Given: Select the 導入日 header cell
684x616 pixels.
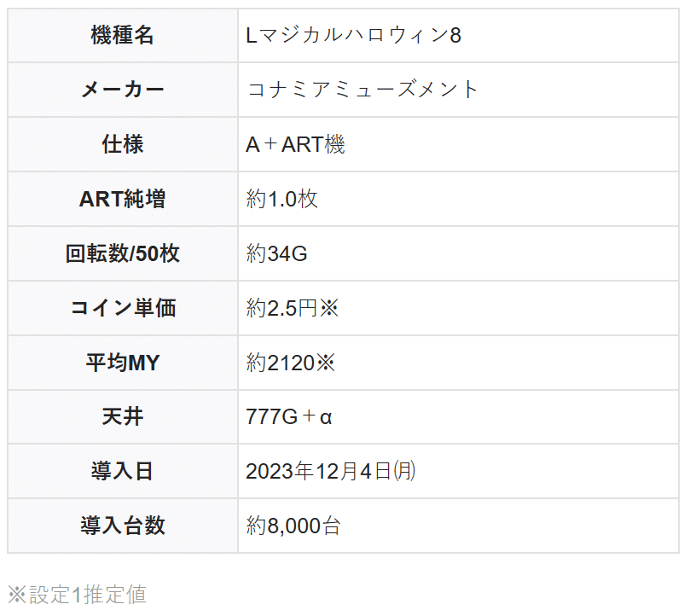Looking at the screenshot, I should click(123, 471).
